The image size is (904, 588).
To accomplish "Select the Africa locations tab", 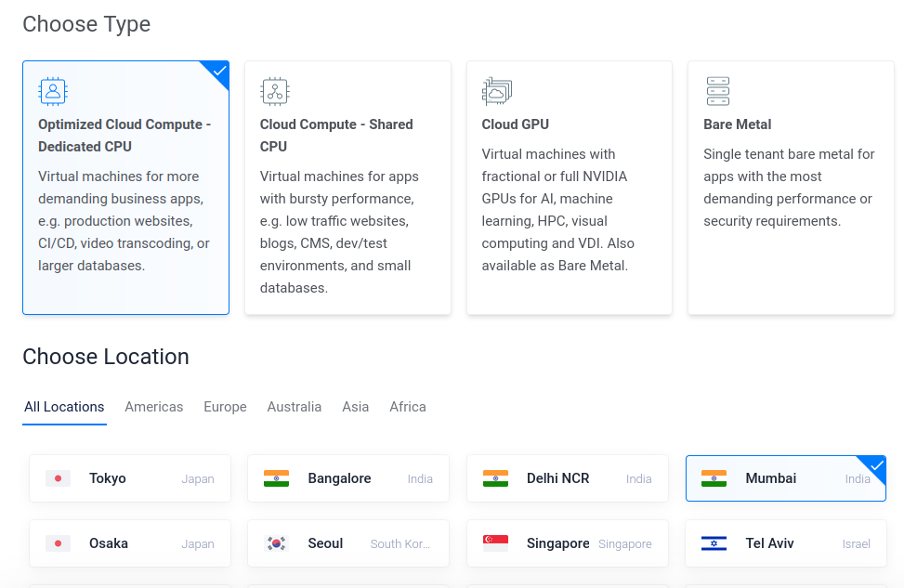I will 408,407.
